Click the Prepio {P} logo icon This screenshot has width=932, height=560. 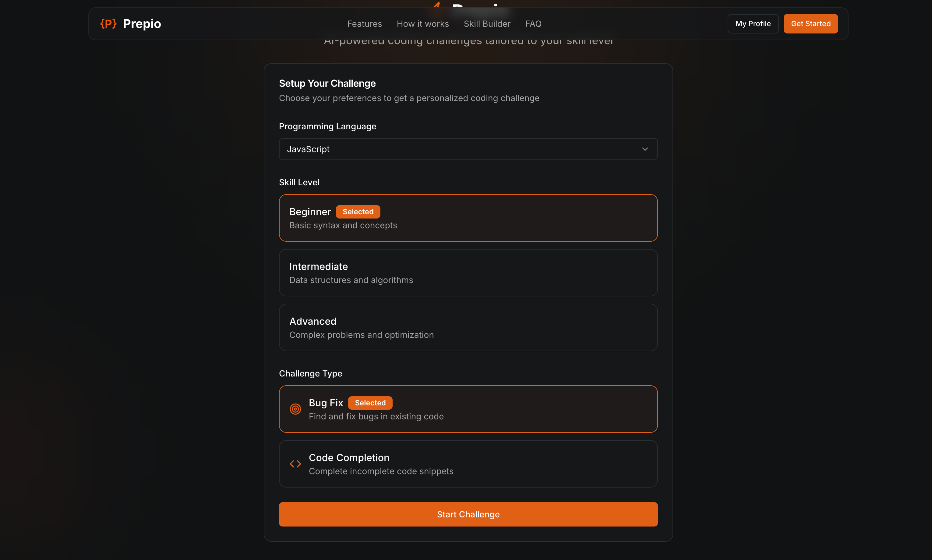(108, 24)
